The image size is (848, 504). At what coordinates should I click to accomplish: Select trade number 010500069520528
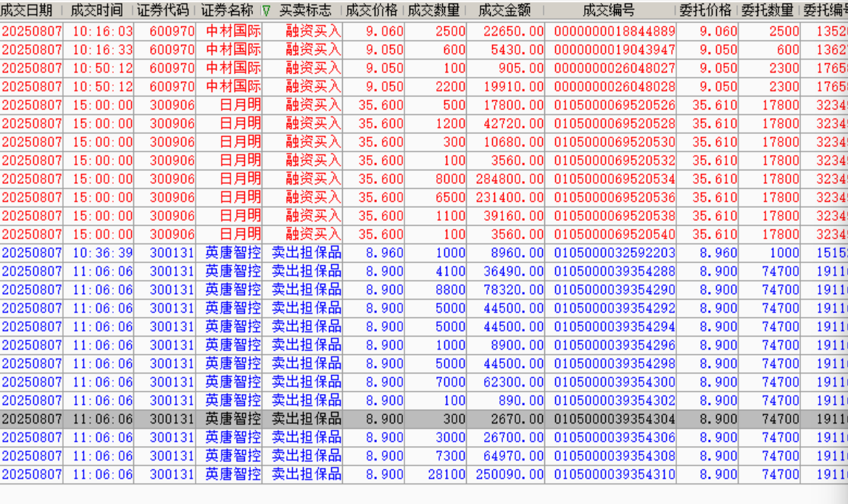[x=615, y=123]
